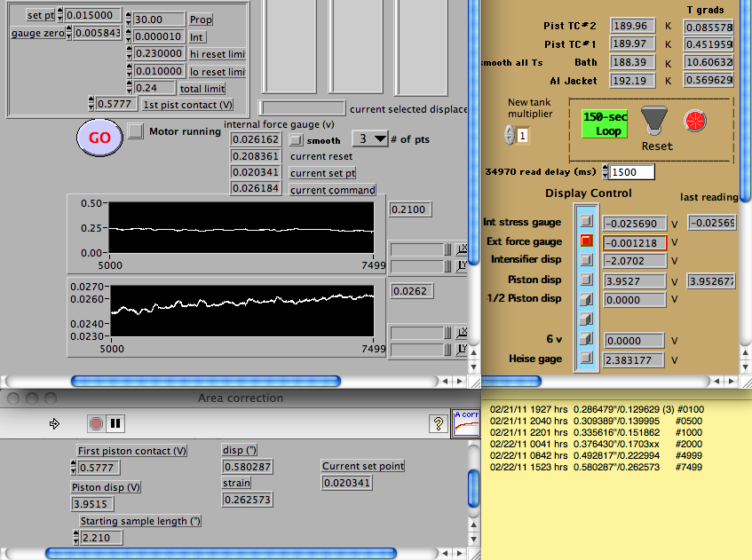Adjust the New tank multiplier stepper

tap(509, 135)
